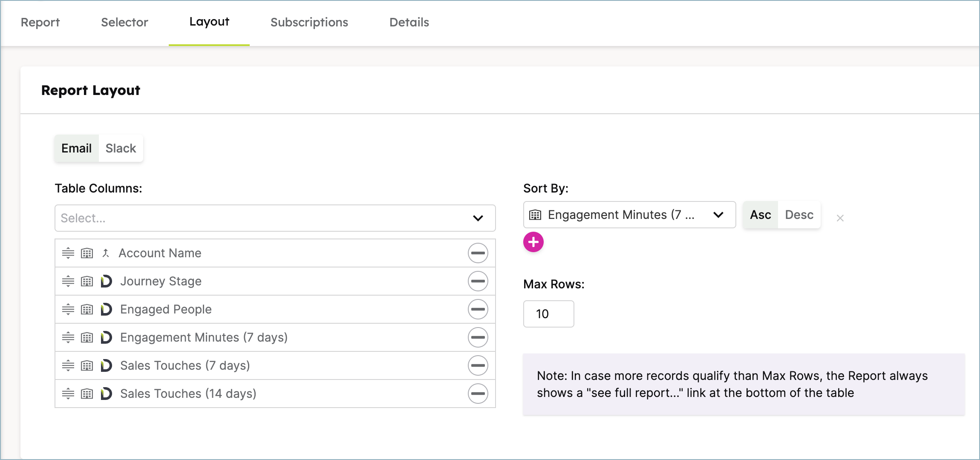Click D logo in Sales Touches (7 days) row
980x460 pixels.
[106, 365]
